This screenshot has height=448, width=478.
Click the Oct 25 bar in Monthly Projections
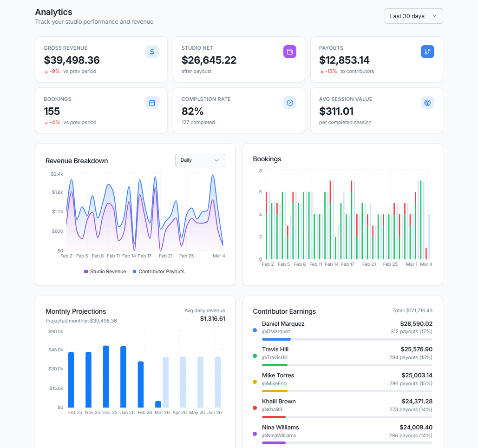pyautogui.click(x=71, y=380)
